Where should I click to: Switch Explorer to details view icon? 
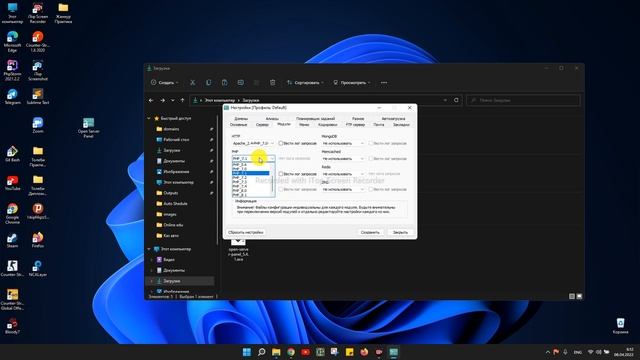pos(572,296)
